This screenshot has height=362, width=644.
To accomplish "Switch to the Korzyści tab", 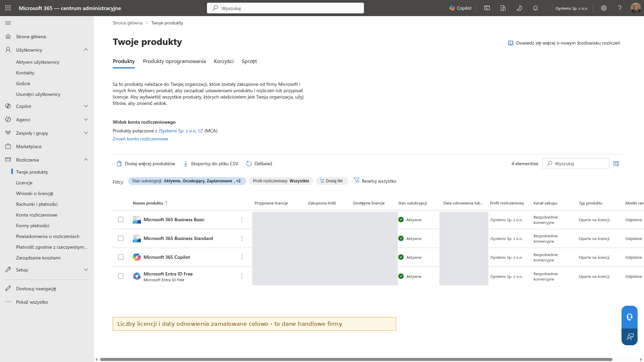I will (224, 61).
